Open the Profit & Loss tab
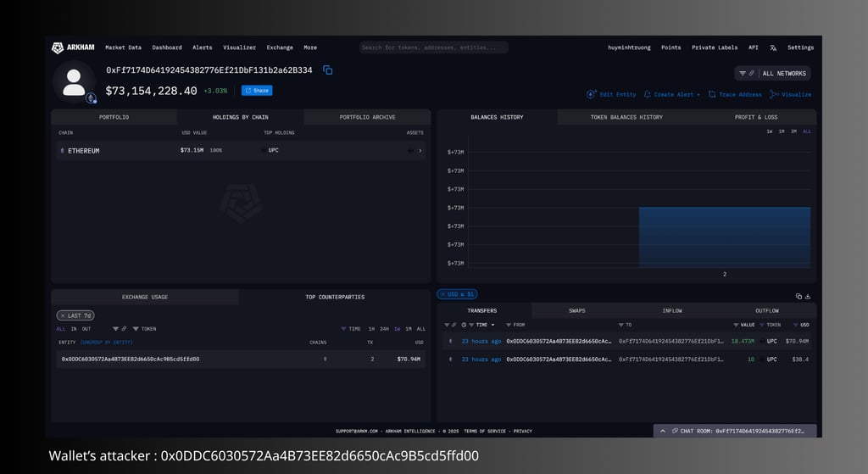 point(756,117)
